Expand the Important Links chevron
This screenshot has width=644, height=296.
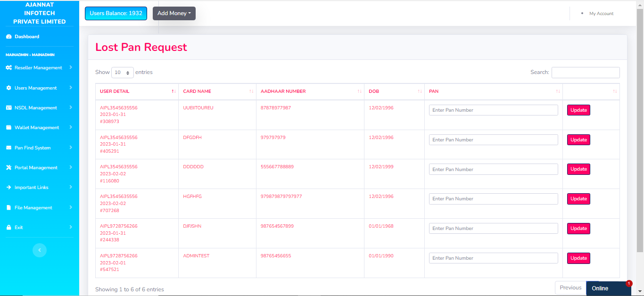71,187
